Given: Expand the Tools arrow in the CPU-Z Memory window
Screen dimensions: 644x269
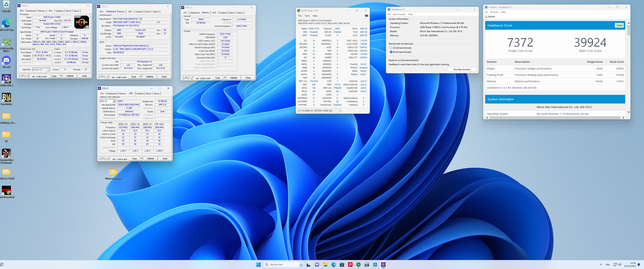Looking at the screenshot, I should (225, 78).
